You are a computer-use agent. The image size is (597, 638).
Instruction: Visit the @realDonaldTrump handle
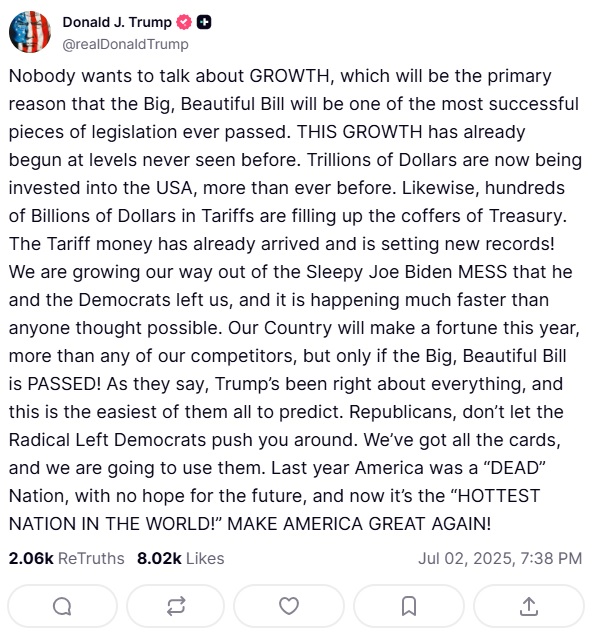pyautogui.click(x=125, y=44)
